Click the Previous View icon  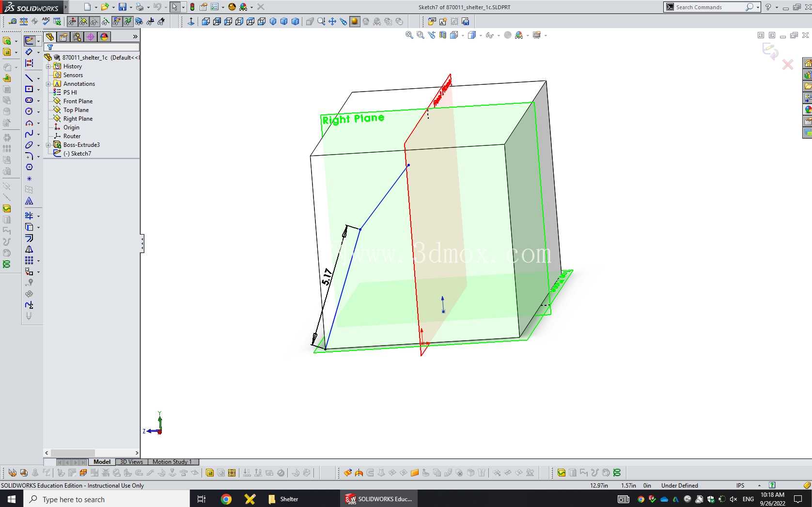coord(432,35)
